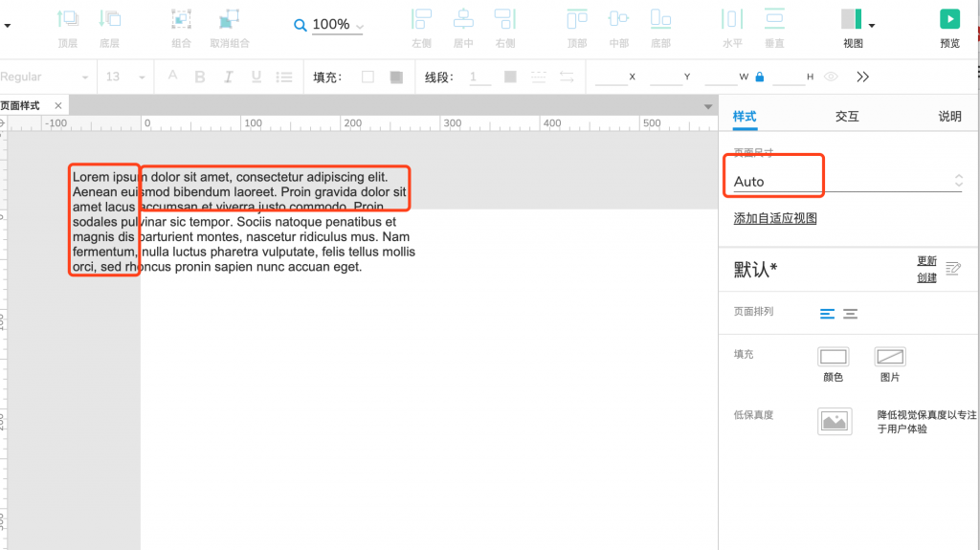Toggle the low fidelity (低保真度) image button
Screen dimensions: 980x550
click(834, 421)
